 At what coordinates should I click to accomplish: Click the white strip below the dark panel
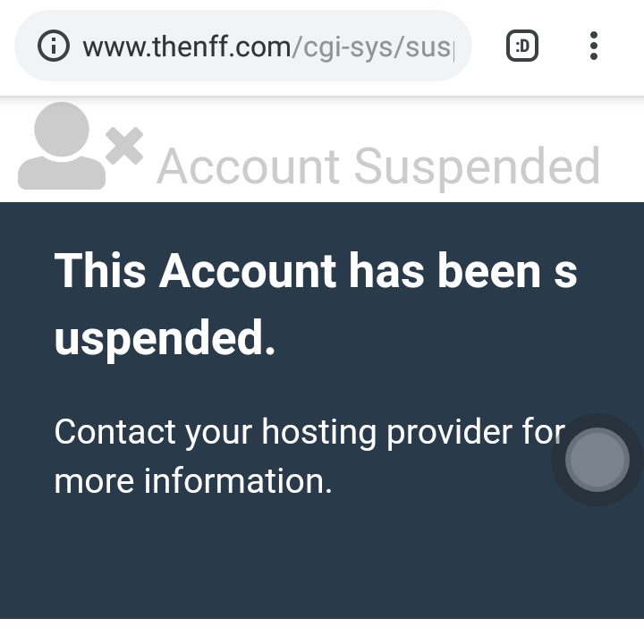click(x=322, y=631)
